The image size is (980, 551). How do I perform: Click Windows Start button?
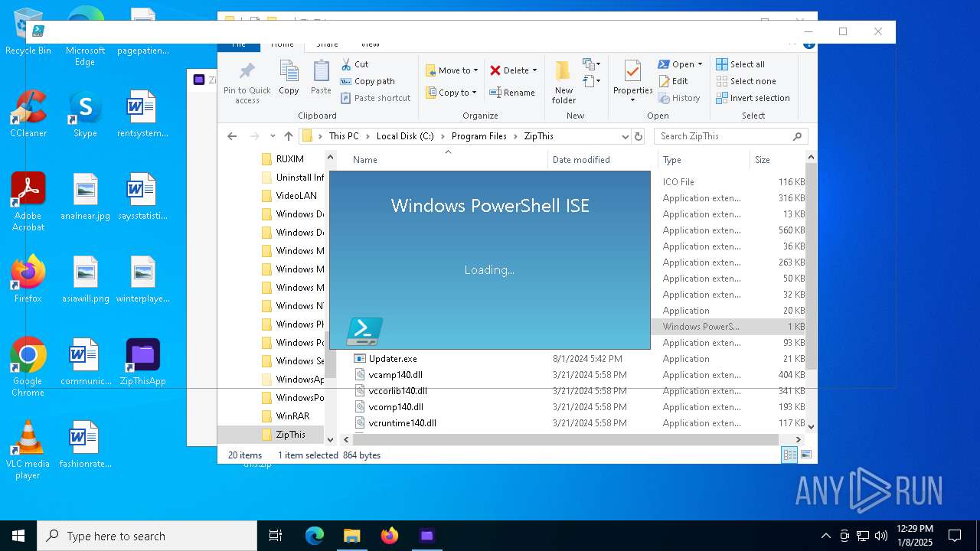[18, 536]
